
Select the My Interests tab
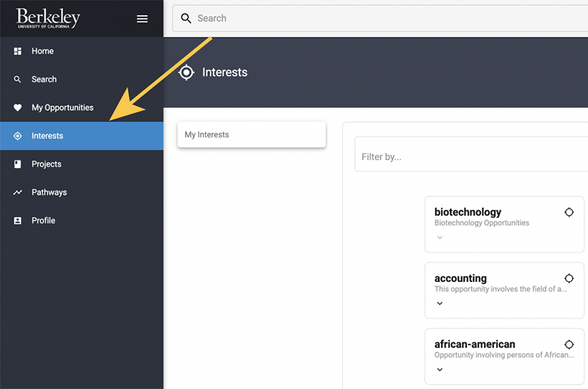251,135
